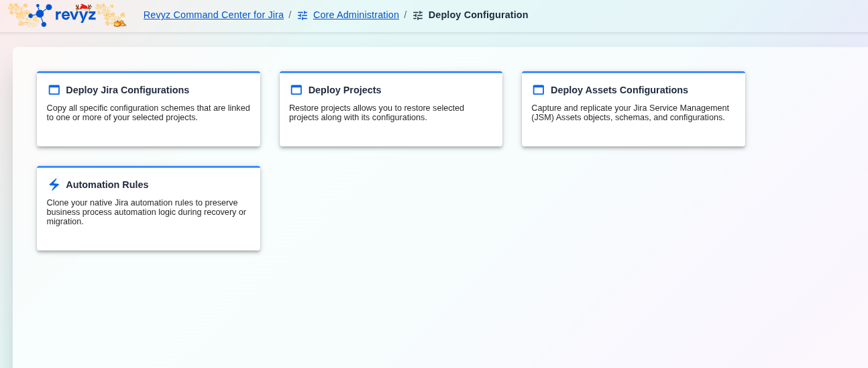This screenshot has height=368, width=868.
Task: Click the revyz wordmark text
Action: [x=75, y=16]
